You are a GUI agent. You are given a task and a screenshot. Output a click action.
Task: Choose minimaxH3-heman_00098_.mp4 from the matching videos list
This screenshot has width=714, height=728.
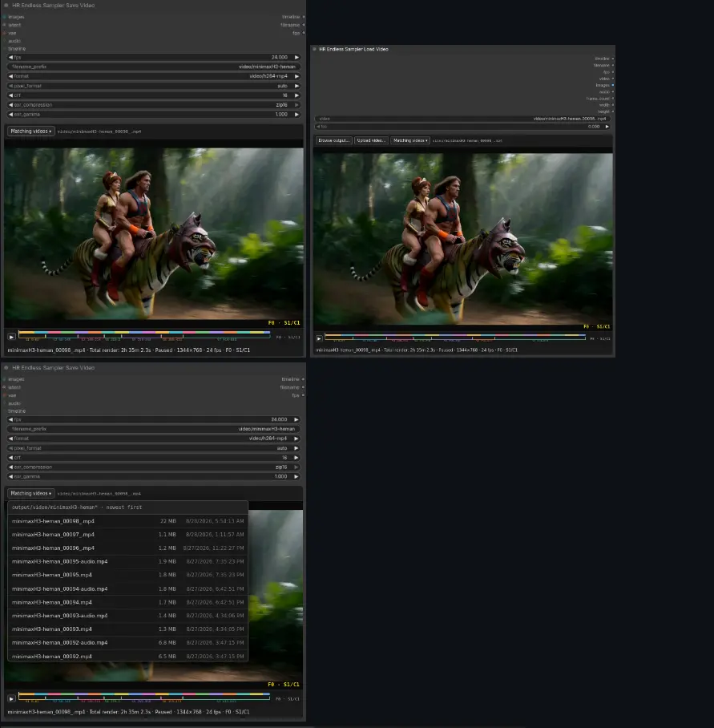128,521
